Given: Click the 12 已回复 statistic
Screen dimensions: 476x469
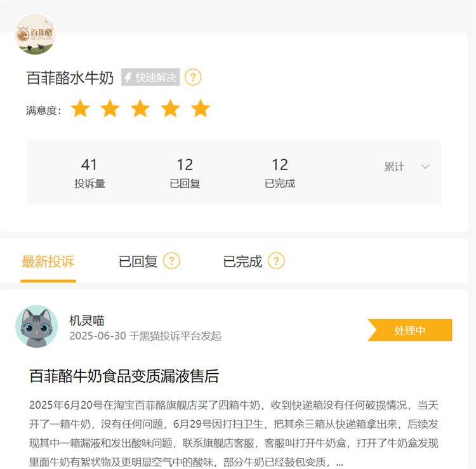Looking at the screenshot, I should click(185, 173).
